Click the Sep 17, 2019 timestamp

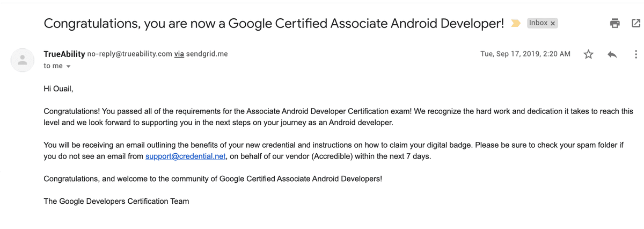pyautogui.click(x=525, y=54)
